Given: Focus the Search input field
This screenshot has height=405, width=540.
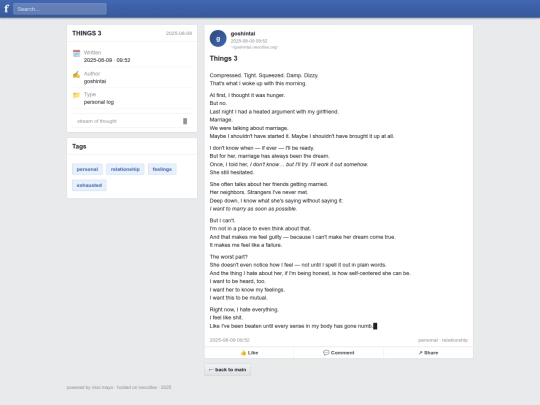Looking at the screenshot, I should [x=60, y=9].
